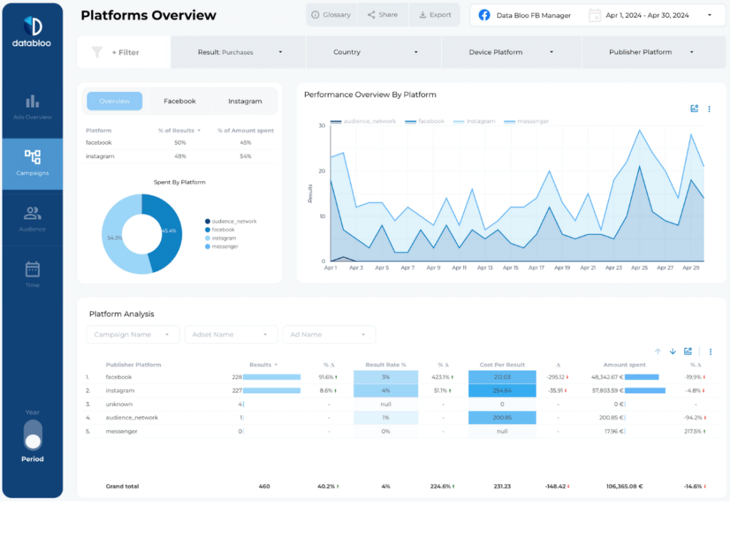Open the Audience people icon

[x=32, y=213]
